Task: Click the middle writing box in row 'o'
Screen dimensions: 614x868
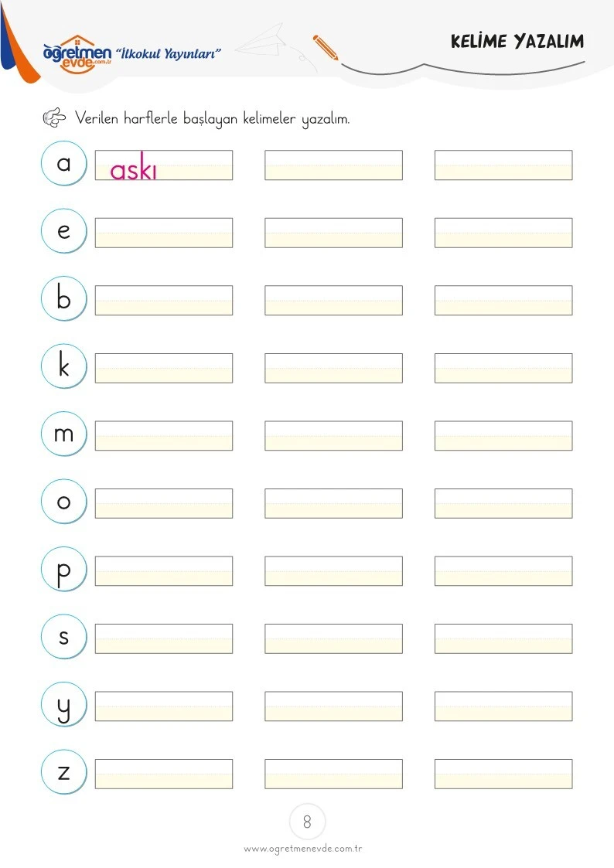Action: [334, 503]
